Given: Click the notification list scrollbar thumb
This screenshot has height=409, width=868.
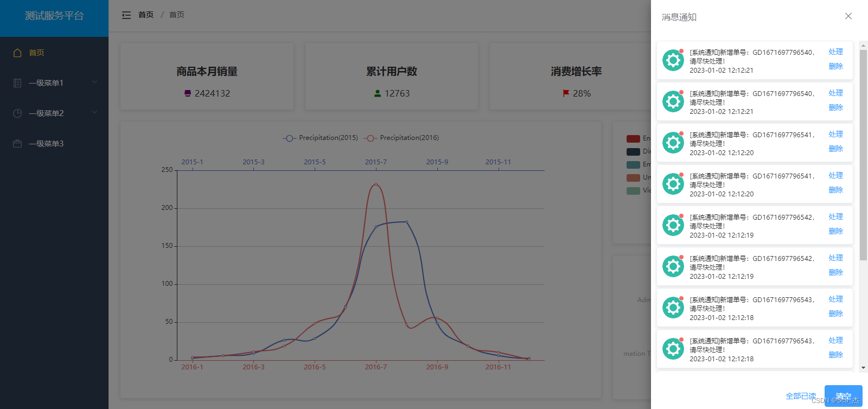Looking at the screenshot, I should 863,155.
